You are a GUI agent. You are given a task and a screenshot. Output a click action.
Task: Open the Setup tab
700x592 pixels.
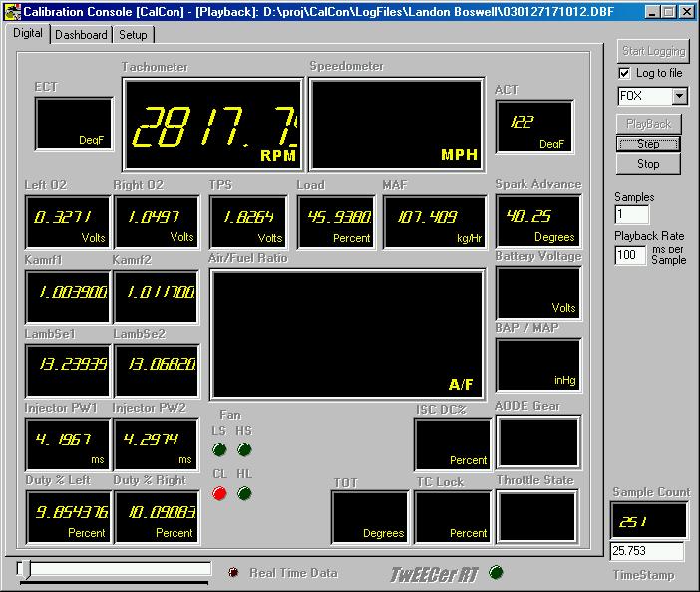click(133, 34)
